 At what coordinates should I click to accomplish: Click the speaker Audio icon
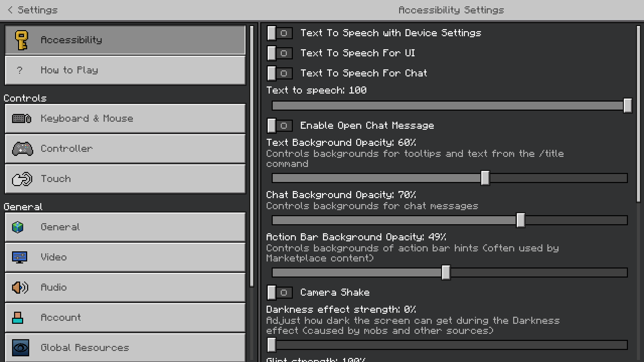20,288
